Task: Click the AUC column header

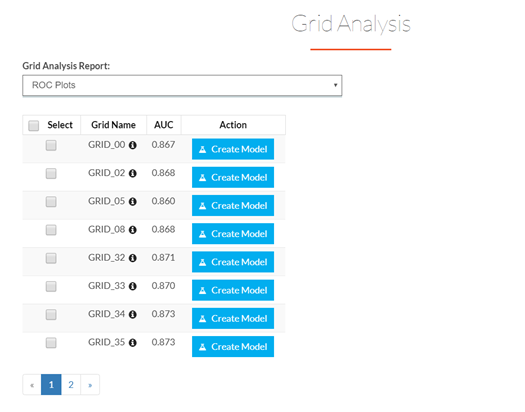Action: [x=164, y=125]
